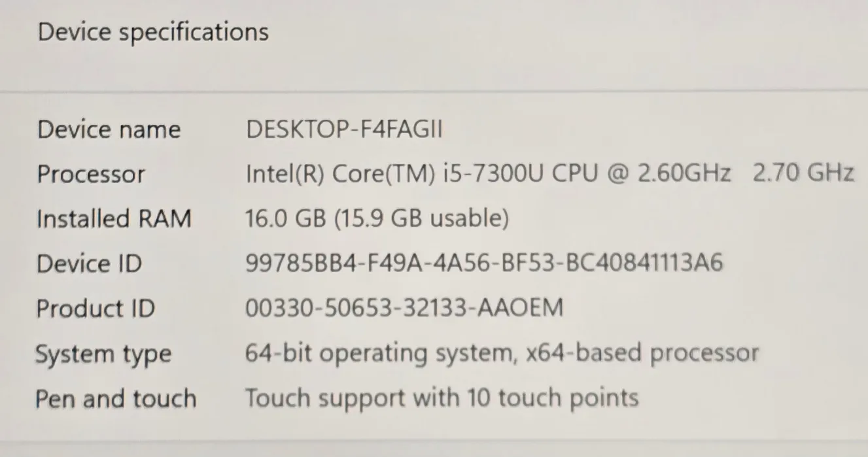Screen dimensions: 868x457
Task: Click the Installed RAM label
Action: click(114, 218)
